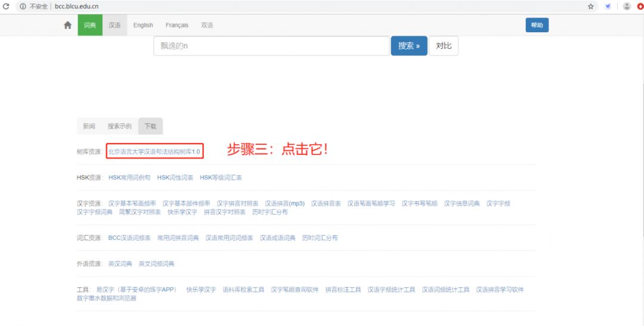Click the 搜索 search button
The height and width of the screenshot is (326, 644).
[x=408, y=46]
